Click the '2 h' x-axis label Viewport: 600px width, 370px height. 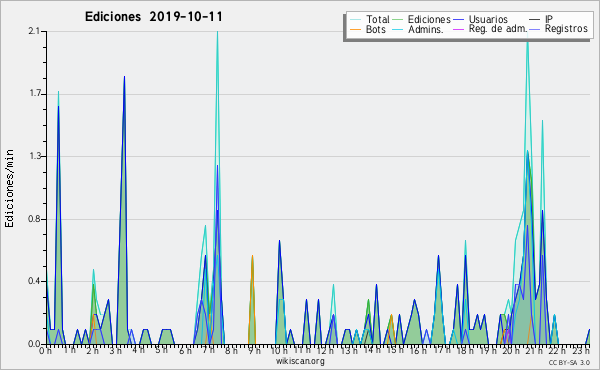click(92, 350)
